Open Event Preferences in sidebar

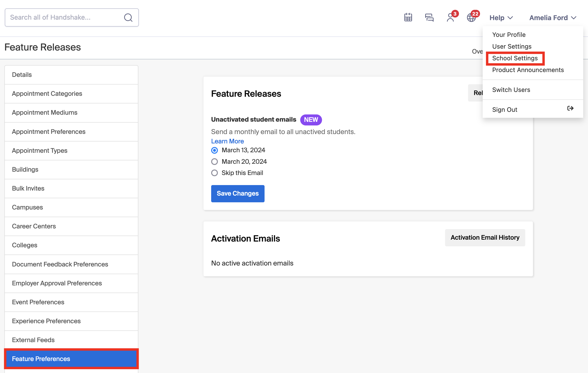click(x=71, y=302)
